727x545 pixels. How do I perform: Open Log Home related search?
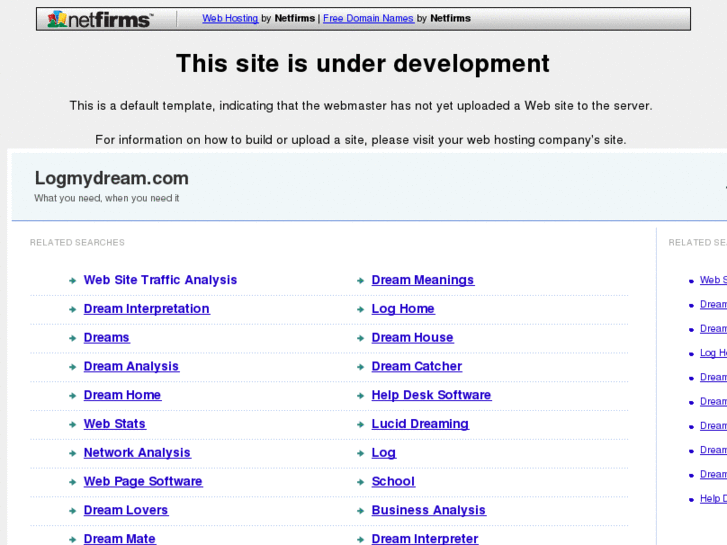(x=403, y=308)
